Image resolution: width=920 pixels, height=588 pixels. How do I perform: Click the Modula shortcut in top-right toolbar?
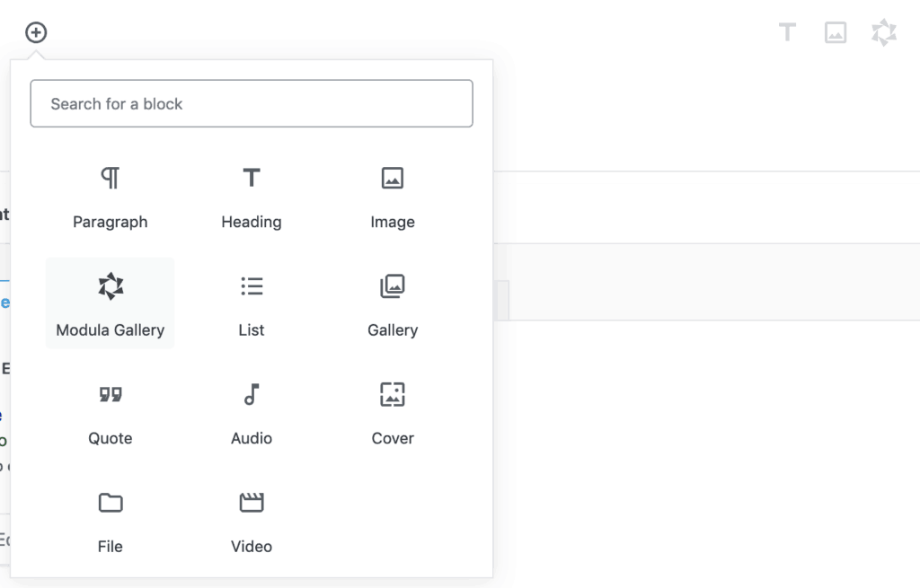[884, 33]
